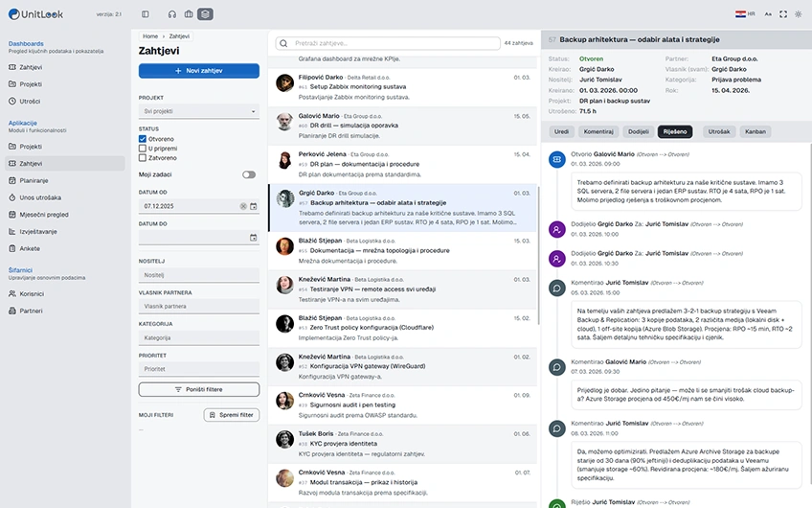
Task: Change font size with Aa icon
Action: [x=768, y=14]
